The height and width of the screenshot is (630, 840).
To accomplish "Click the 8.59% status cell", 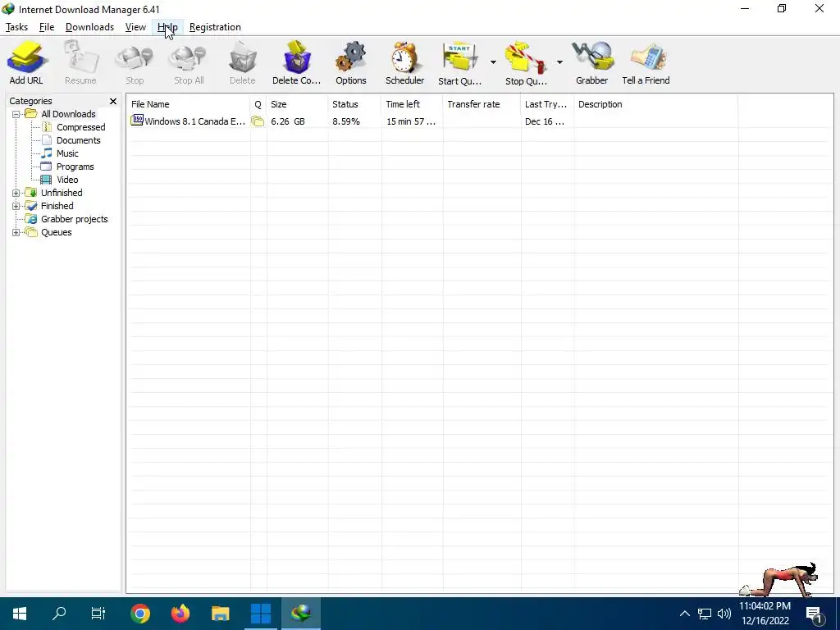I will coord(346,121).
